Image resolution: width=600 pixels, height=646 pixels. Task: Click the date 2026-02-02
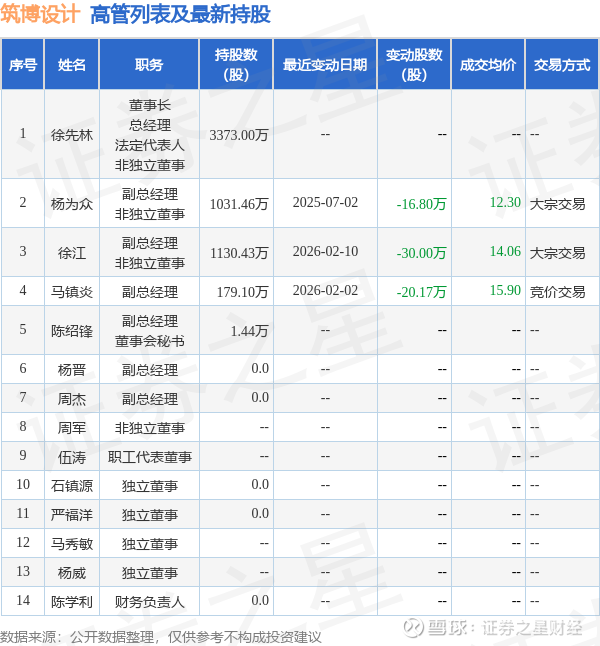point(325,290)
